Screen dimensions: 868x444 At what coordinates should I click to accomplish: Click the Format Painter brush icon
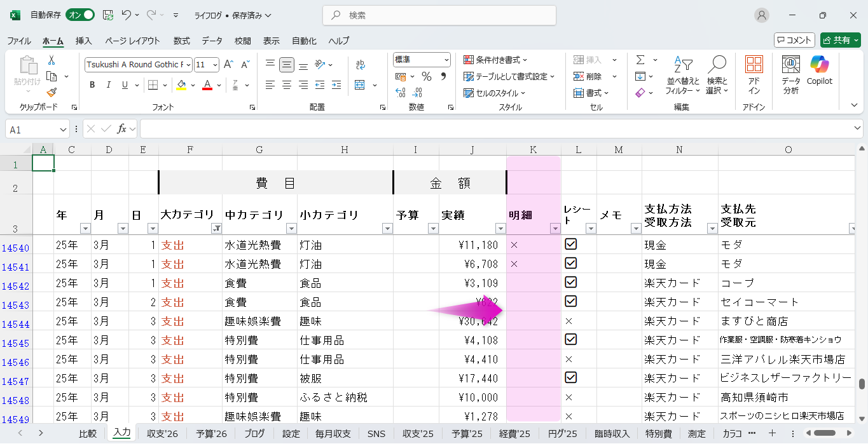tap(52, 92)
